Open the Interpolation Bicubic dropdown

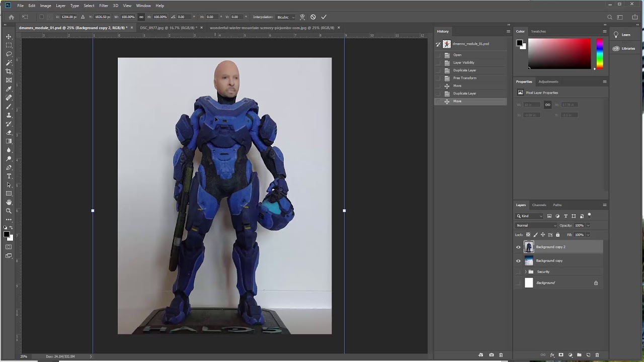[286, 17]
